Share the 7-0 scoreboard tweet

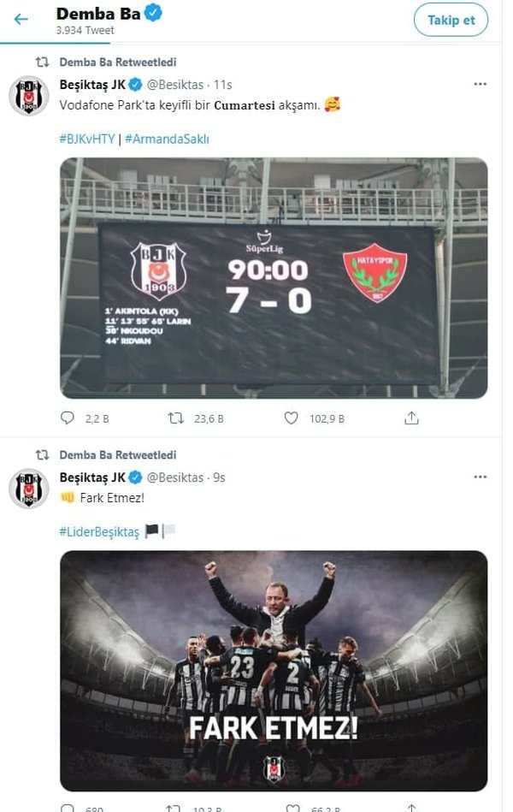[411, 418]
